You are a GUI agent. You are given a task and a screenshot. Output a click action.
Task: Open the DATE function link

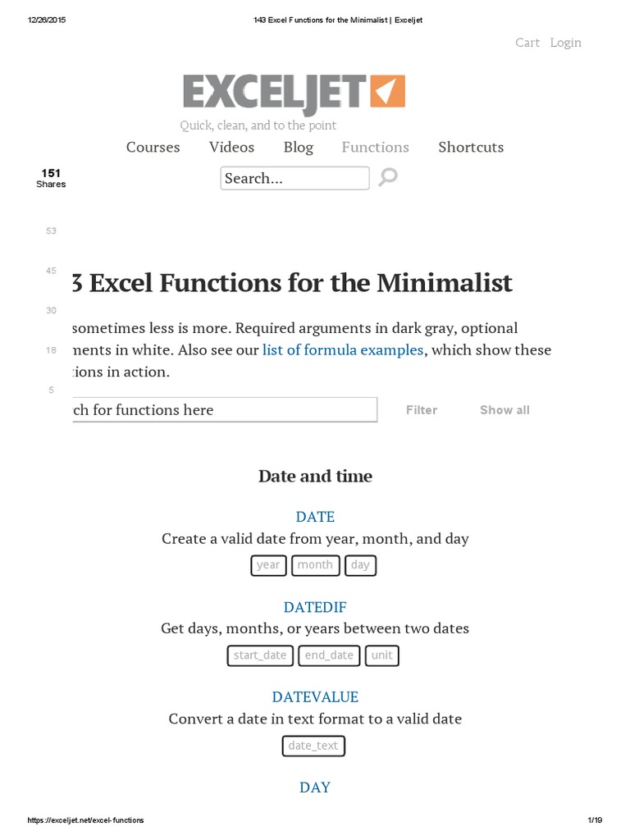click(315, 517)
